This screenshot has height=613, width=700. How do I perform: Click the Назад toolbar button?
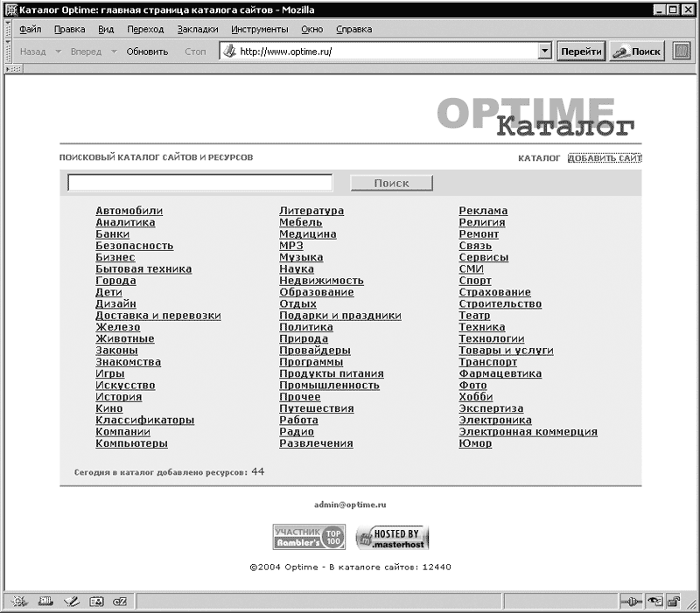coord(33,52)
